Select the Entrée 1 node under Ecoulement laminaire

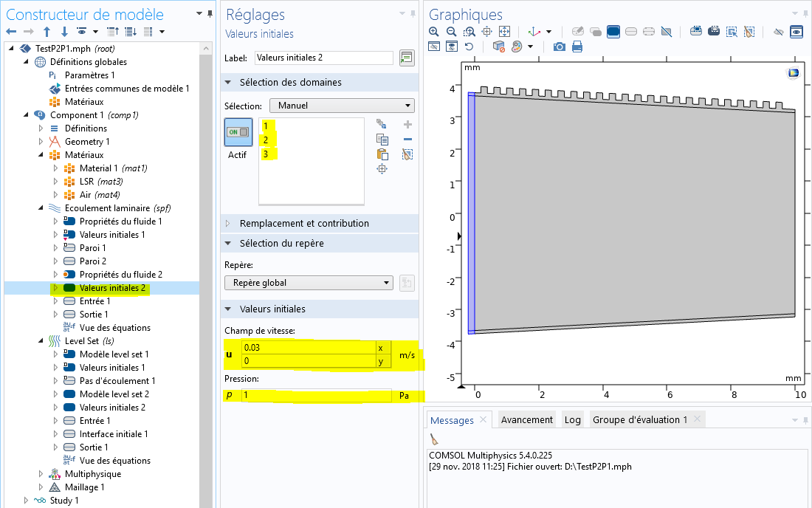94,301
